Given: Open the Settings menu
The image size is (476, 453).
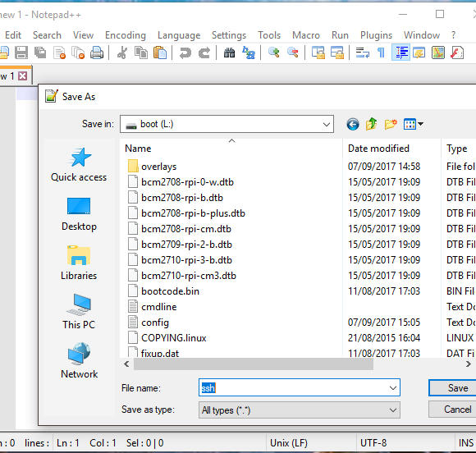Looking at the screenshot, I should (229, 35).
